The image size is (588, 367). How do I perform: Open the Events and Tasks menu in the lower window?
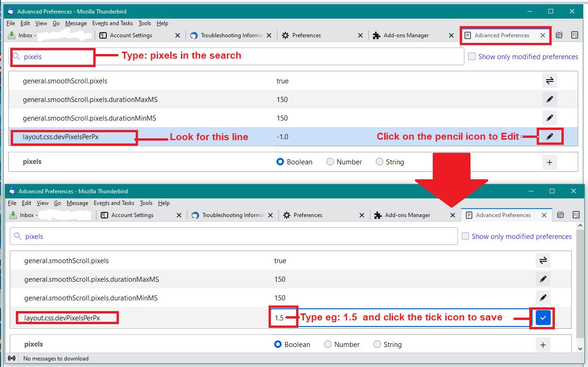[114, 203]
